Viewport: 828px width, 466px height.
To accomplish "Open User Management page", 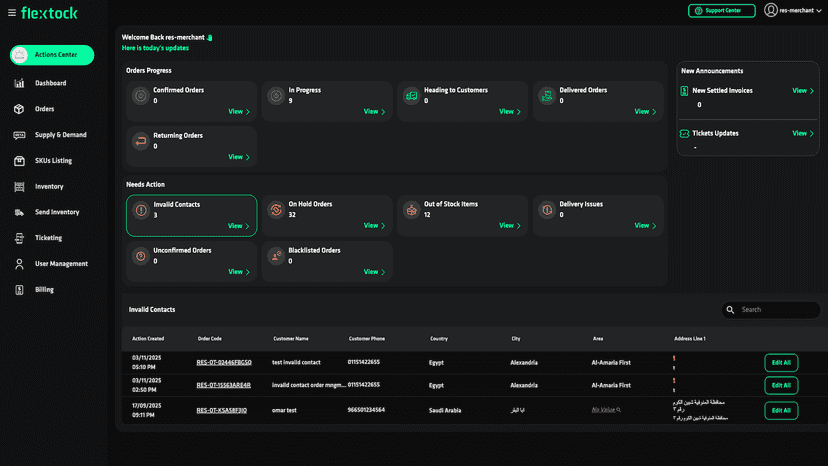I will pos(61,264).
